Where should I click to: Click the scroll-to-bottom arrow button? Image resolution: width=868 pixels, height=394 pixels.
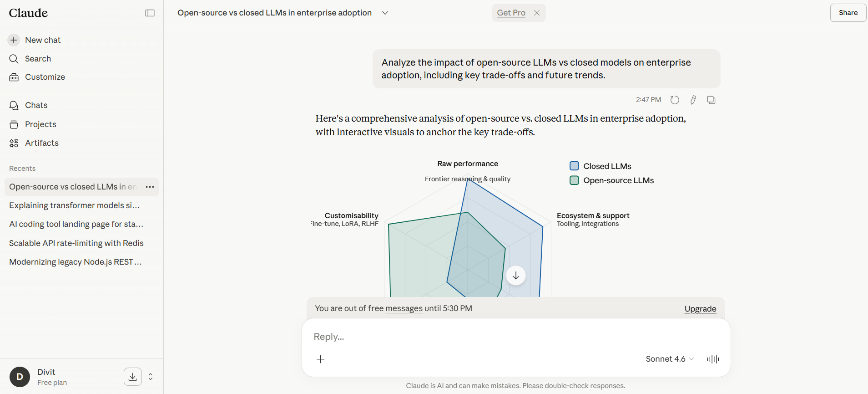[x=516, y=276]
